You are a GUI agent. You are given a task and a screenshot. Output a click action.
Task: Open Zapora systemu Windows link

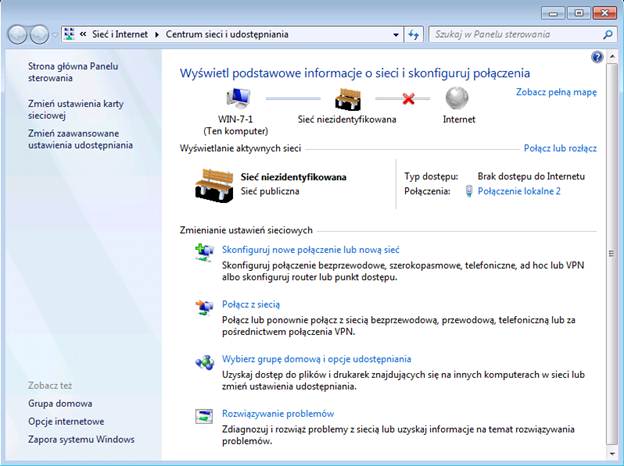coord(81,439)
